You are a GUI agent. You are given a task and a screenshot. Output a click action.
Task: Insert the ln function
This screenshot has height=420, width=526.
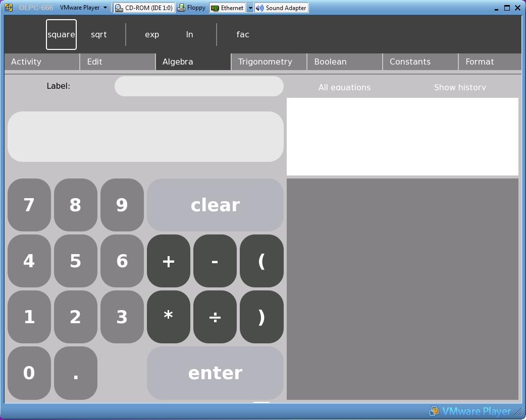tap(189, 35)
